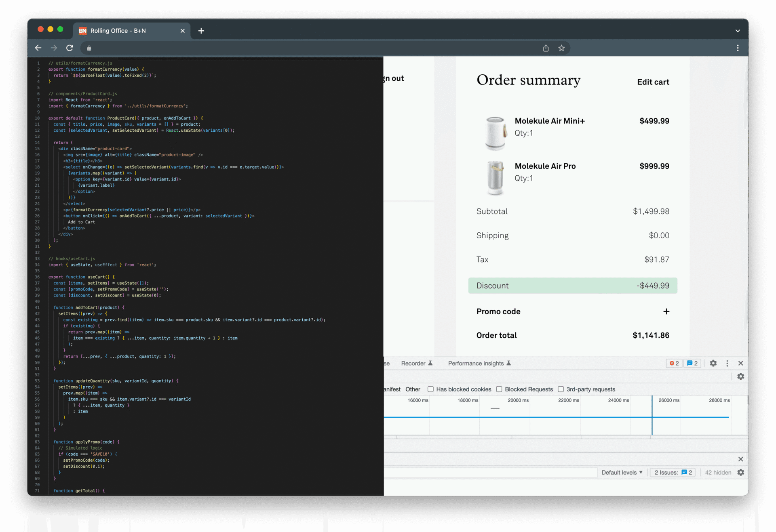Click the 'function applyPromo(code)' code line
This screenshot has width=776, height=532.
tap(86, 442)
